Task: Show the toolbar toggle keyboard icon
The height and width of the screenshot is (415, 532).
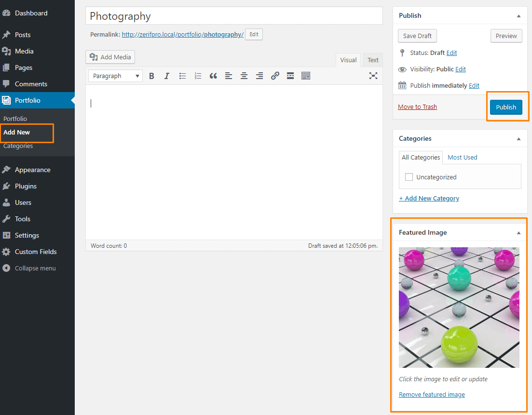Action: coord(306,76)
